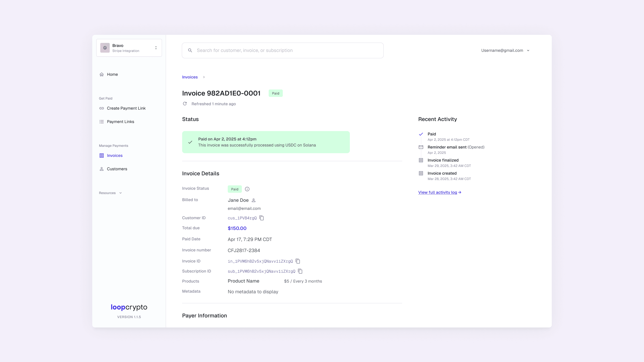The image size is (644, 362).
Task: Select Customers in sidebar
Action: pyautogui.click(x=117, y=169)
